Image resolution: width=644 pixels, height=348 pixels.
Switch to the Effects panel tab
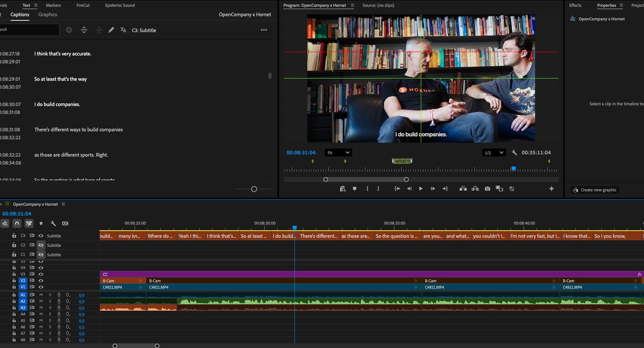click(x=575, y=5)
